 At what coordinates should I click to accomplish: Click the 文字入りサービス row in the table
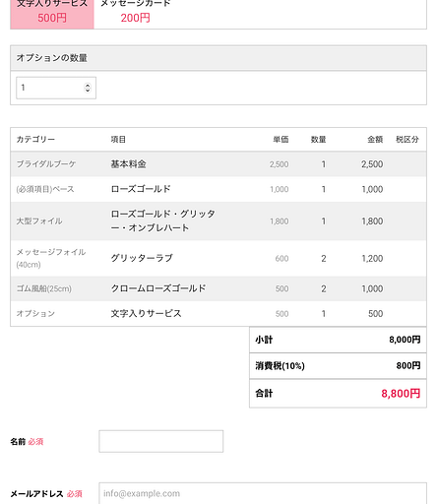click(x=218, y=313)
